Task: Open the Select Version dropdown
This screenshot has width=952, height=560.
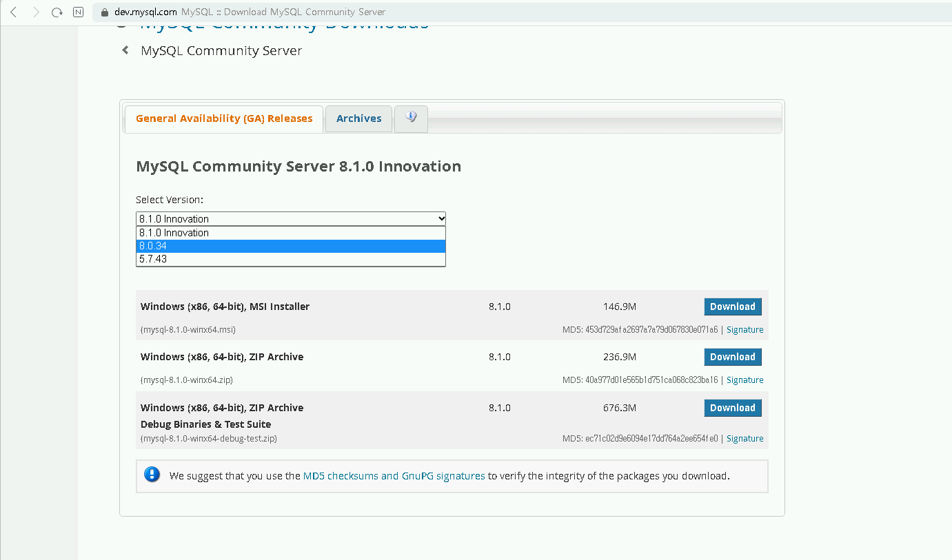Action: click(291, 218)
